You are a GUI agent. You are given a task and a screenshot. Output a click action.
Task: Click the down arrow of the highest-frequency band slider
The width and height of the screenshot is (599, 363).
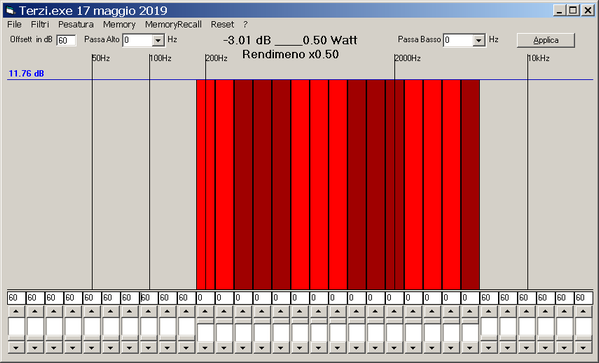[x=583, y=348]
